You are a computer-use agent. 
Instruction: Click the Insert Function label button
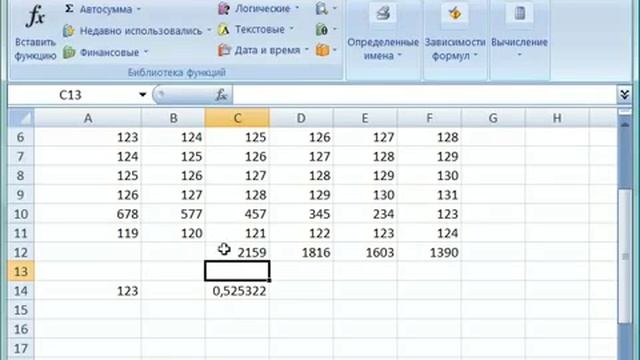coord(35,49)
